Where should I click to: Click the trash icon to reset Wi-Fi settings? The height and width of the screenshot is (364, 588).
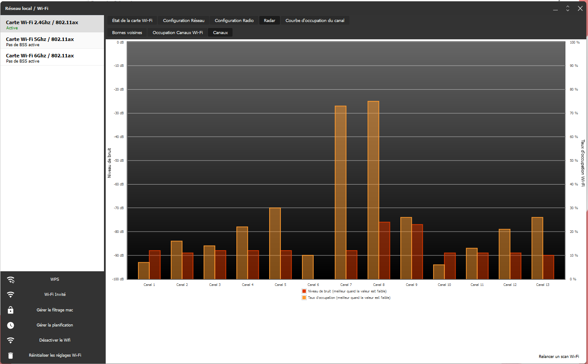11,355
